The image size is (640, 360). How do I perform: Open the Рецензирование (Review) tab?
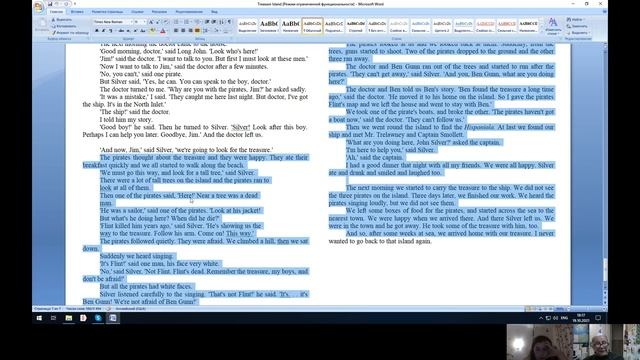tap(189, 11)
